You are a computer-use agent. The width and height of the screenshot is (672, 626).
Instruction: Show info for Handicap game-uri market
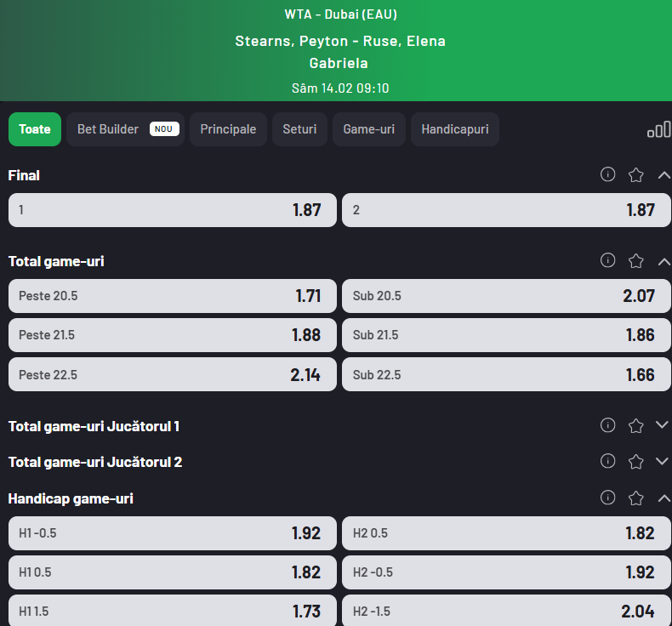(x=607, y=498)
